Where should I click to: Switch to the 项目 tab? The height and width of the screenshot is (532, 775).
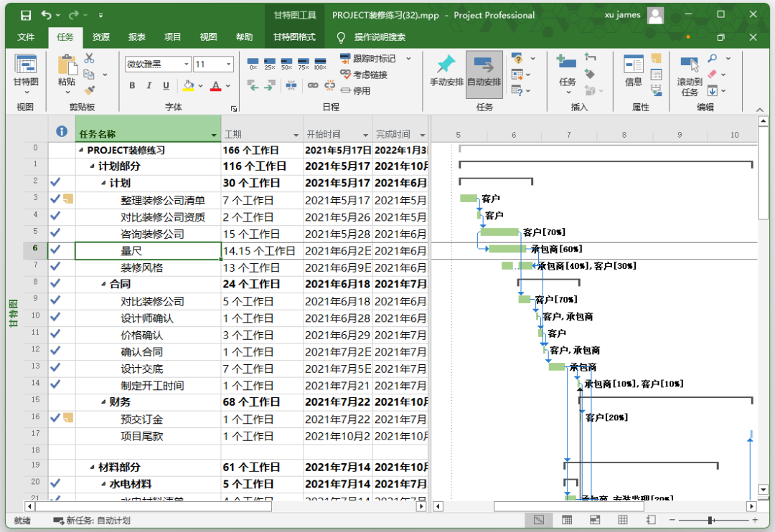coord(172,37)
